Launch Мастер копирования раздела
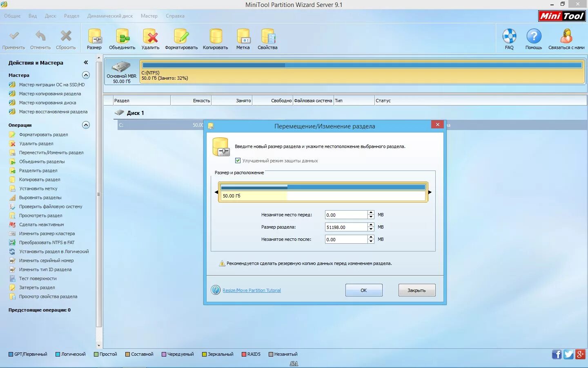 point(50,94)
